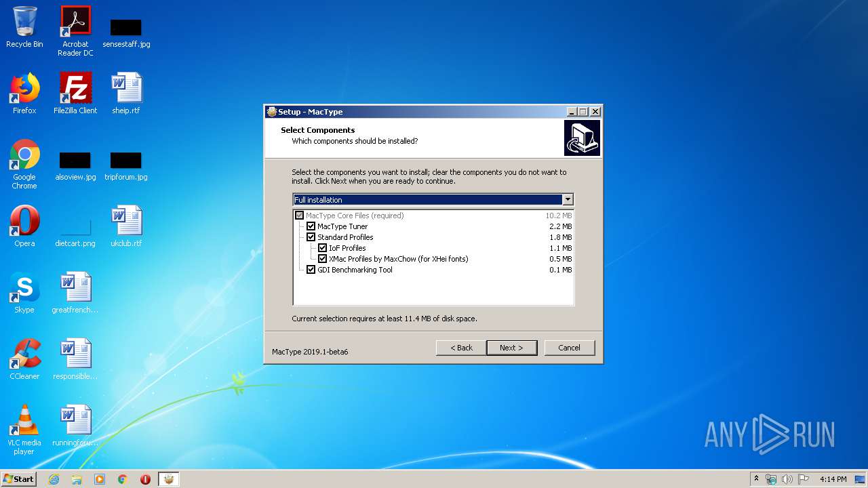Viewport: 868px width, 488px height.
Task: Uncheck GDI Benchmarking Tool component
Action: [311, 270]
